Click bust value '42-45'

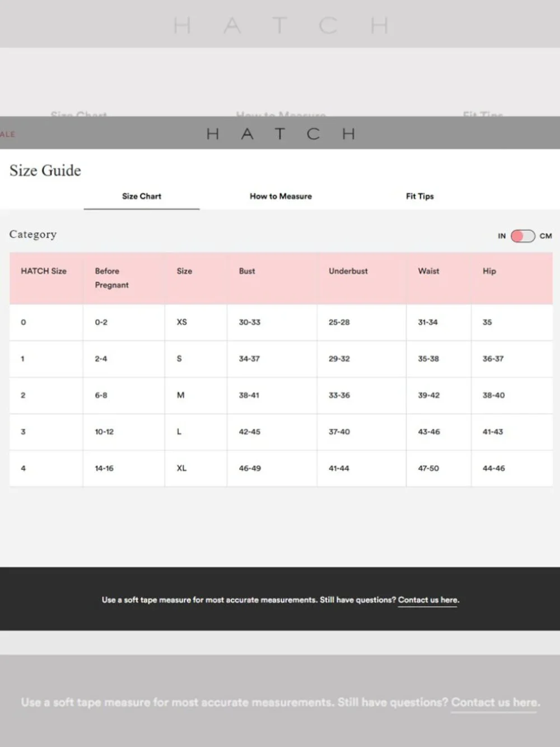tap(249, 432)
